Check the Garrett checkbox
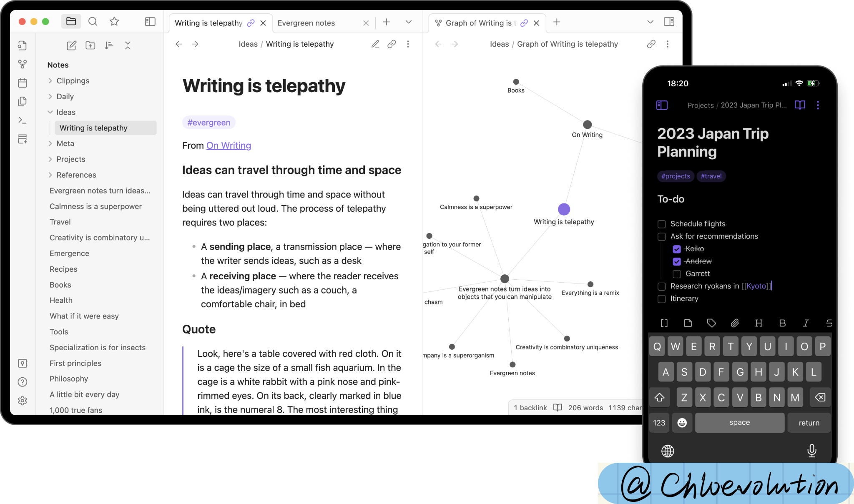 (677, 274)
